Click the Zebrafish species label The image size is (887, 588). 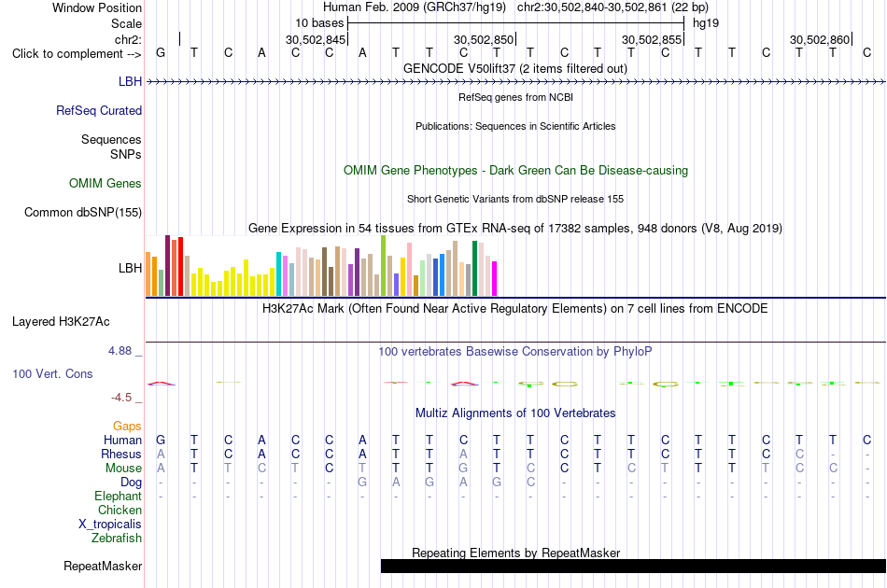tap(117, 538)
